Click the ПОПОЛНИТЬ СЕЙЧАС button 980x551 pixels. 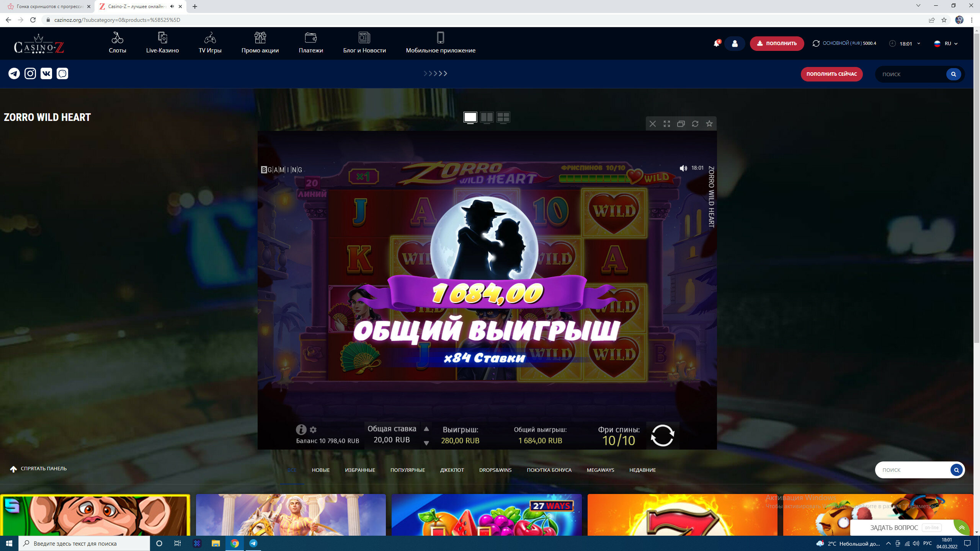(x=831, y=74)
